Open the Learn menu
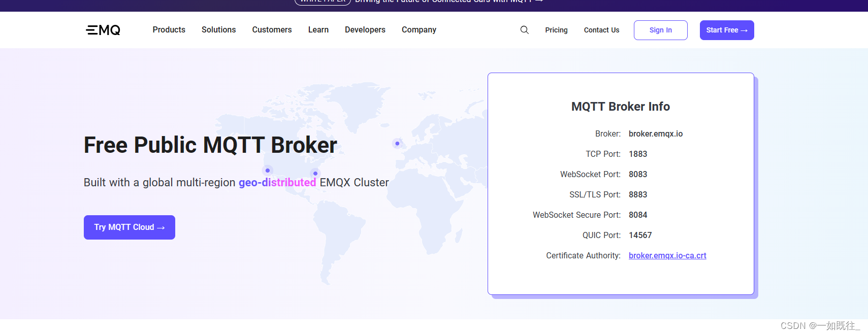The width and height of the screenshot is (868, 335). 318,30
